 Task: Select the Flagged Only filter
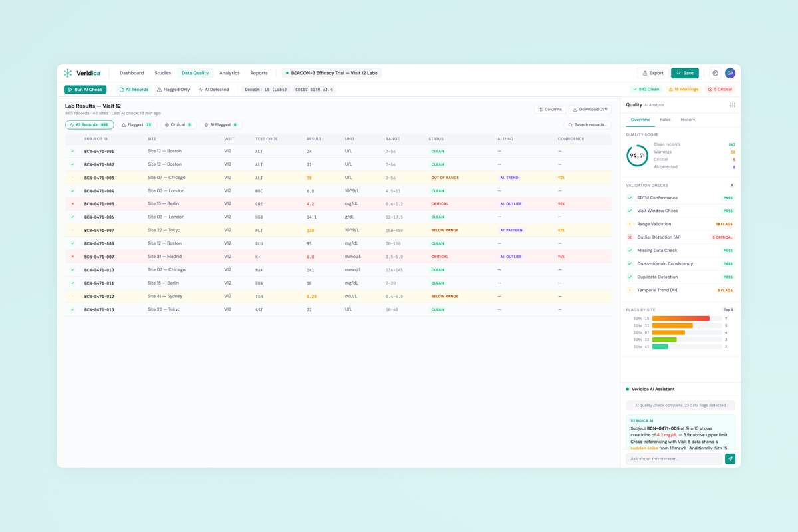(172, 89)
